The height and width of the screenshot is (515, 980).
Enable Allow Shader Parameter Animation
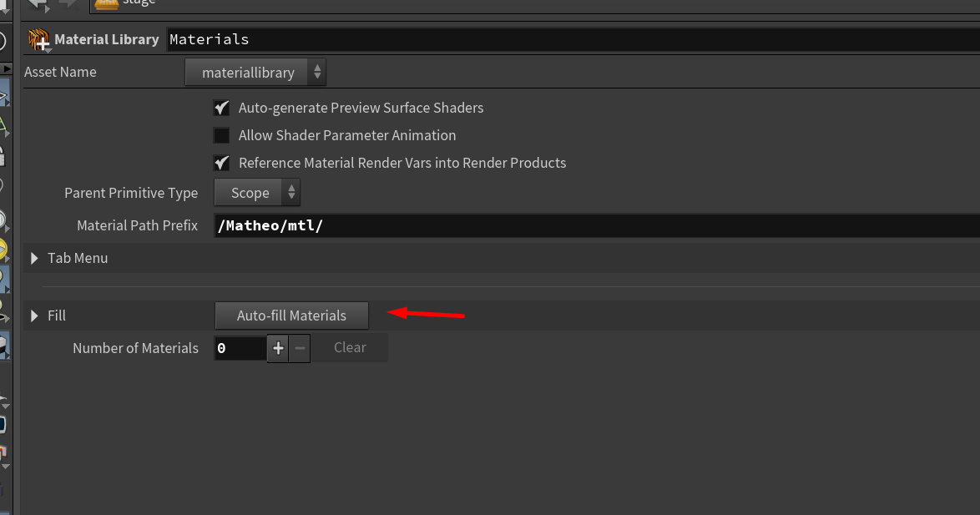221,135
